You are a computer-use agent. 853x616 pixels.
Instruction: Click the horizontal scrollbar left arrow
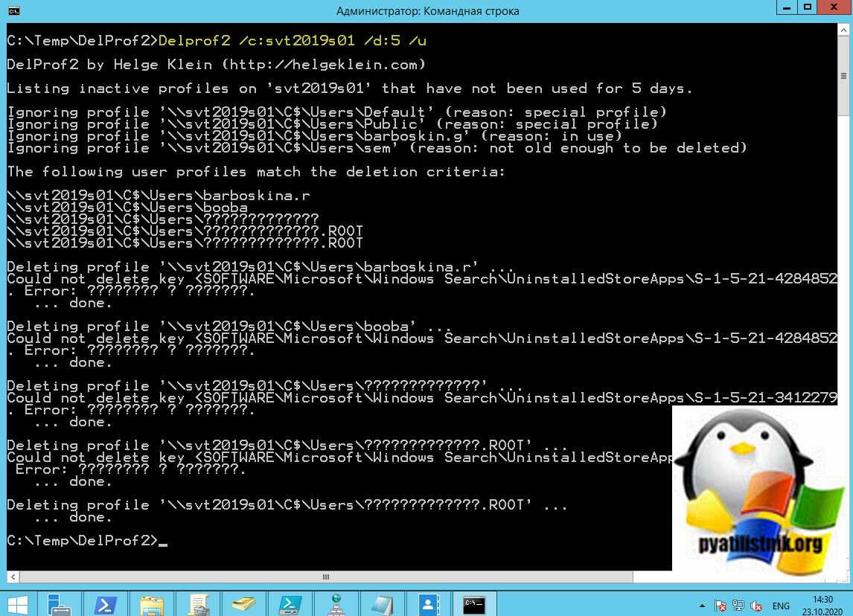[x=13, y=577]
